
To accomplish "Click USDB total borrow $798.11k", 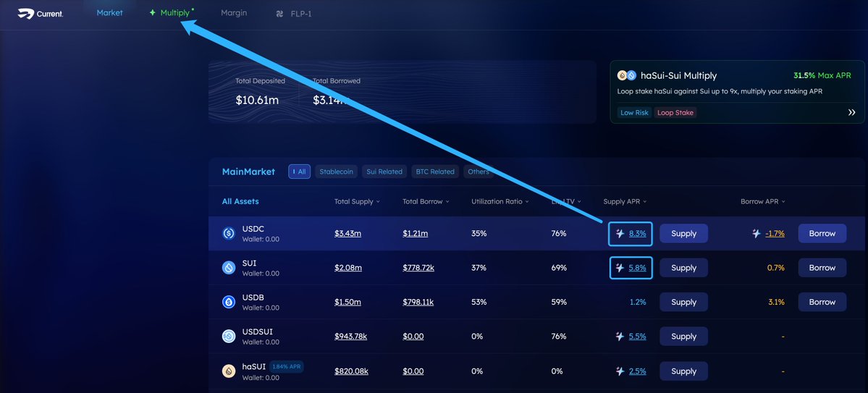I will click(x=418, y=303).
